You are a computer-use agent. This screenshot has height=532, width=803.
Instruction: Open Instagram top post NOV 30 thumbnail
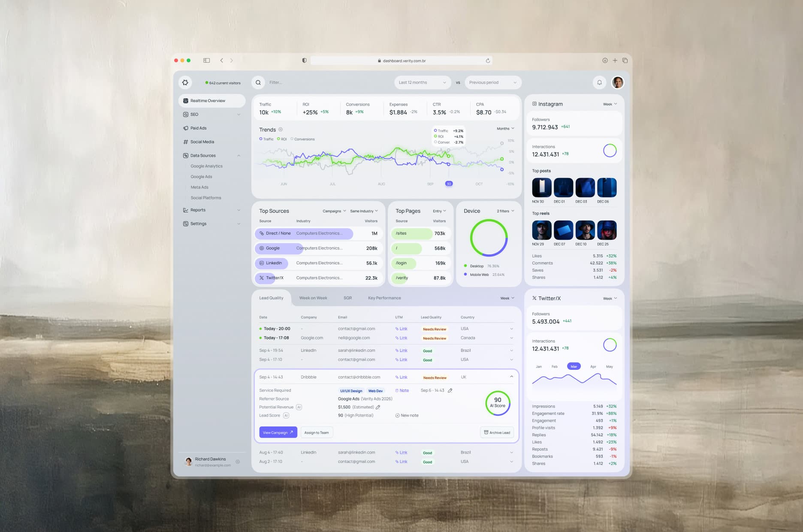click(x=542, y=187)
